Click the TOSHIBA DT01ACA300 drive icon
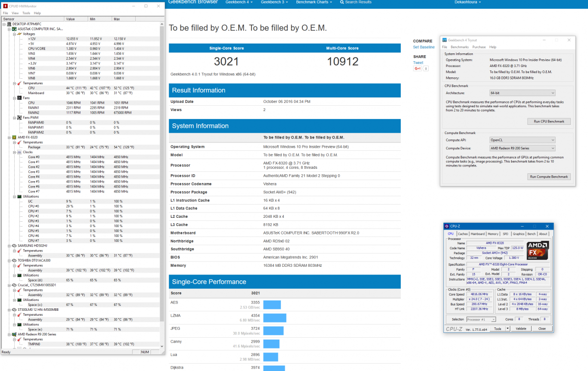Screen dimensions: 588x371 tap(14, 260)
